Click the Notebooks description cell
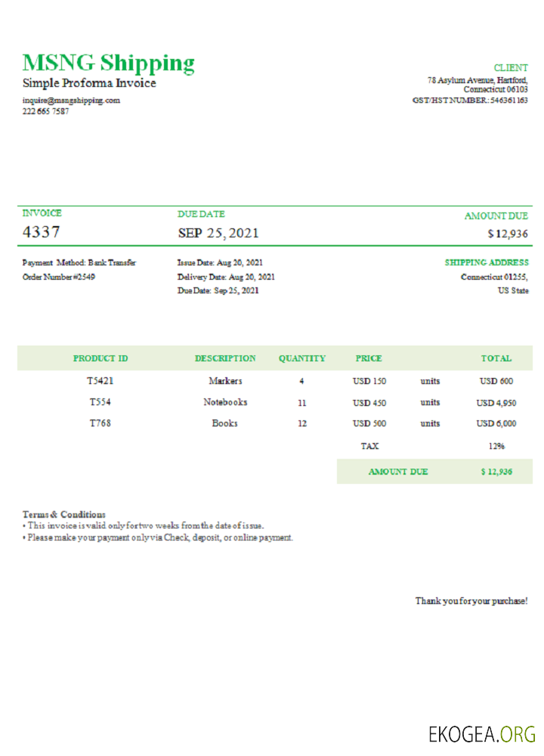Image resolution: width=544 pixels, height=756 pixels. [225, 402]
